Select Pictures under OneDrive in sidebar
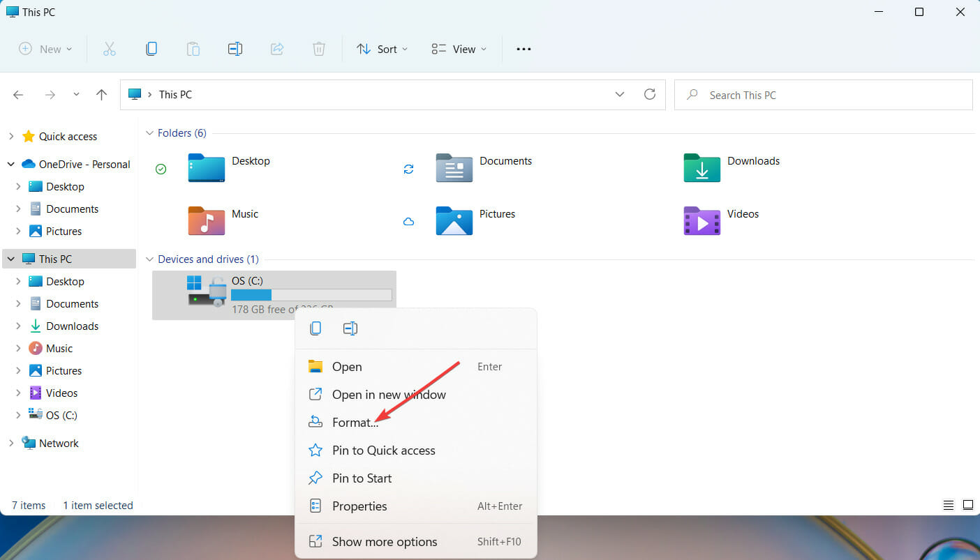Screen dimensions: 980x560 coord(64,231)
